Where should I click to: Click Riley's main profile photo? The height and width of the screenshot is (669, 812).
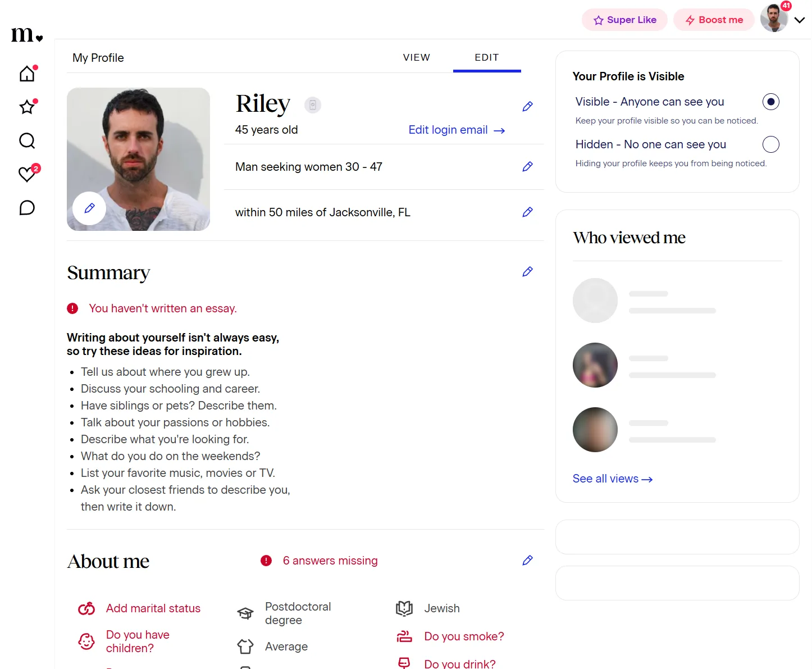[x=138, y=159]
